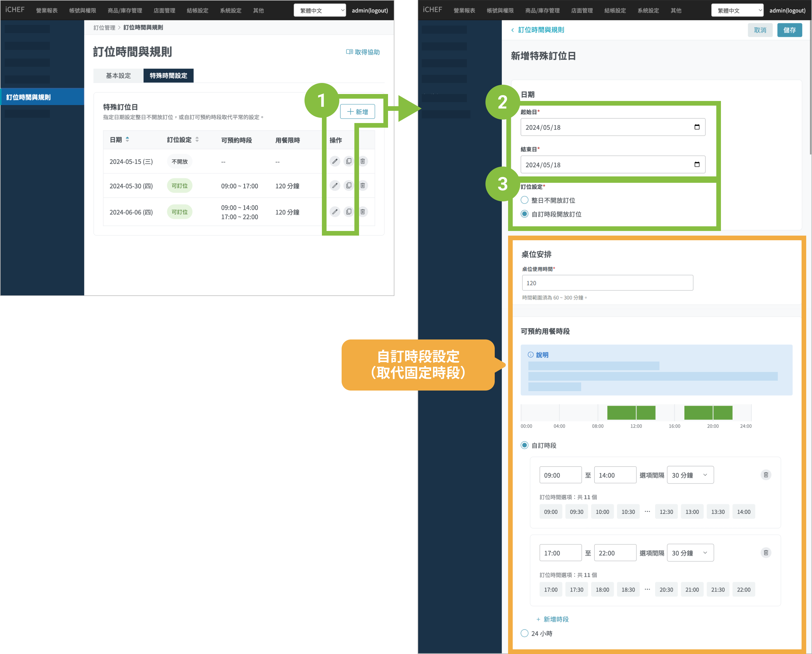The width and height of the screenshot is (812, 654).
Task: Open calendar picker for 結束日 field
Action: (697, 165)
